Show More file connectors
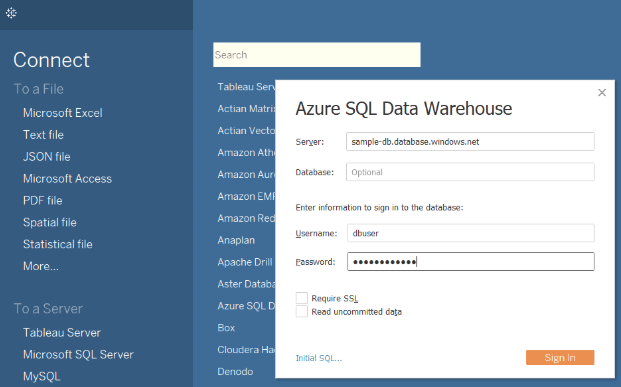Viewport: 621px width, 387px height. pos(40,266)
